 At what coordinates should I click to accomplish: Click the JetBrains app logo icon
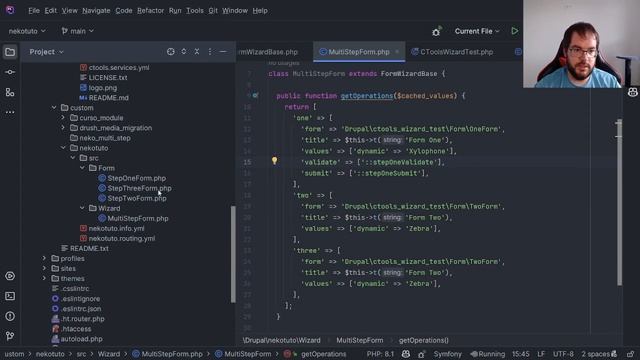pyautogui.click(x=10, y=10)
